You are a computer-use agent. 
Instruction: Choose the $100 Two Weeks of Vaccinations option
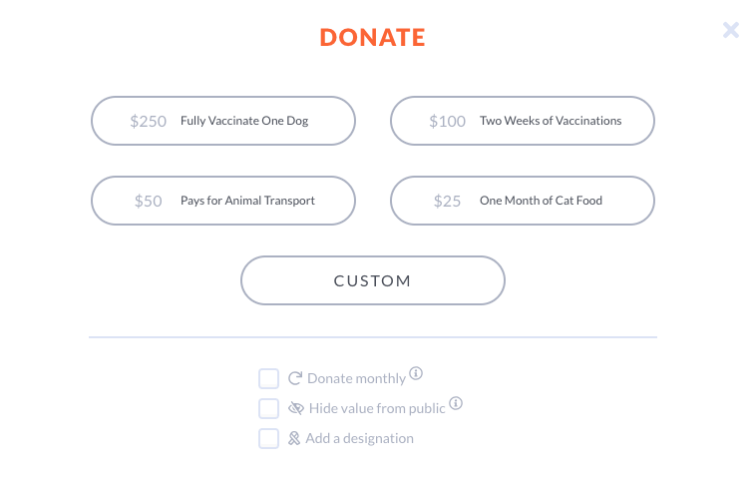pyautogui.click(x=522, y=121)
